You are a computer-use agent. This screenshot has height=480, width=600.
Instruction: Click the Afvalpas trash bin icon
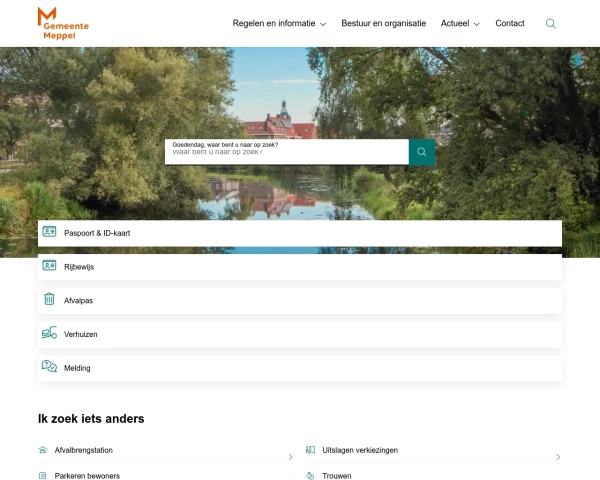(49, 299)
